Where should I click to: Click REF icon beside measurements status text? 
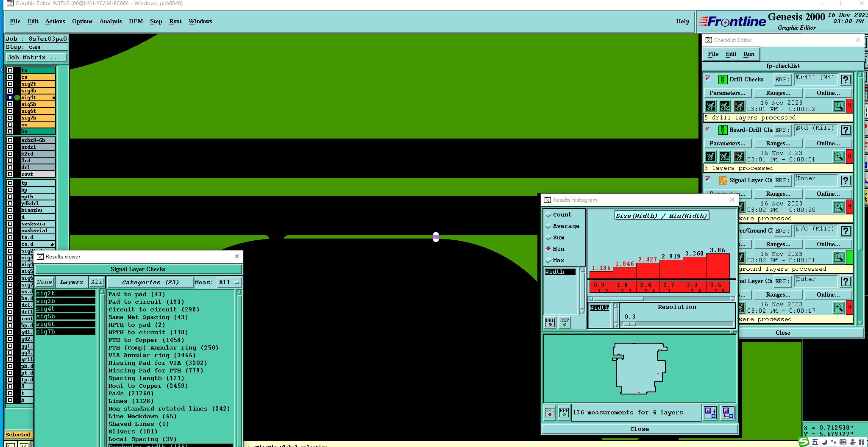(564, 412)
